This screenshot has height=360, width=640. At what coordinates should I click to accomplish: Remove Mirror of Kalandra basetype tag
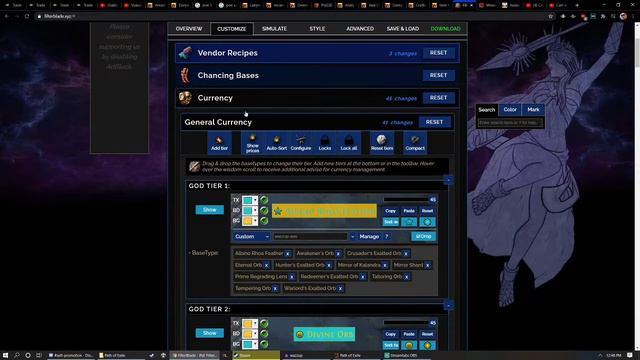tap(385, 265)
